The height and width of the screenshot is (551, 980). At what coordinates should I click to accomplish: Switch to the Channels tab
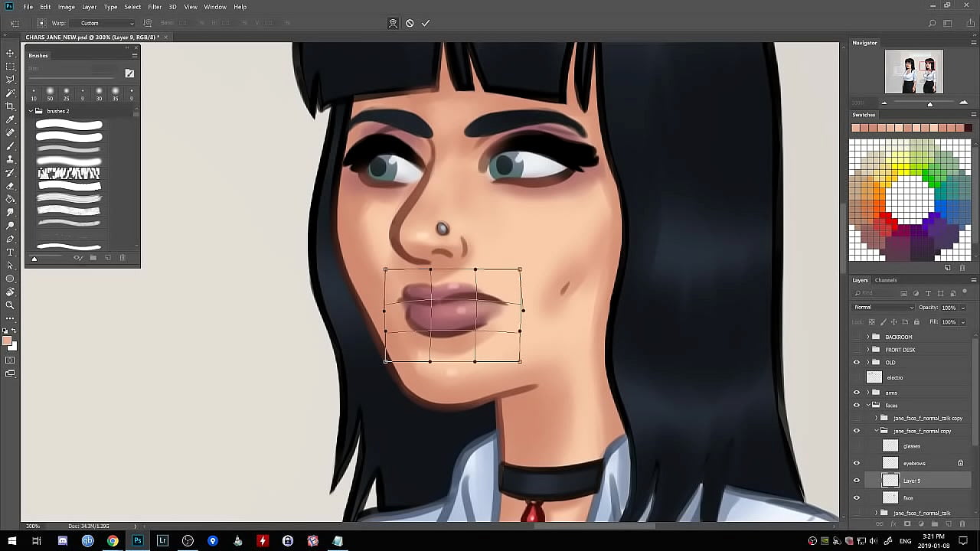[886, 280]
